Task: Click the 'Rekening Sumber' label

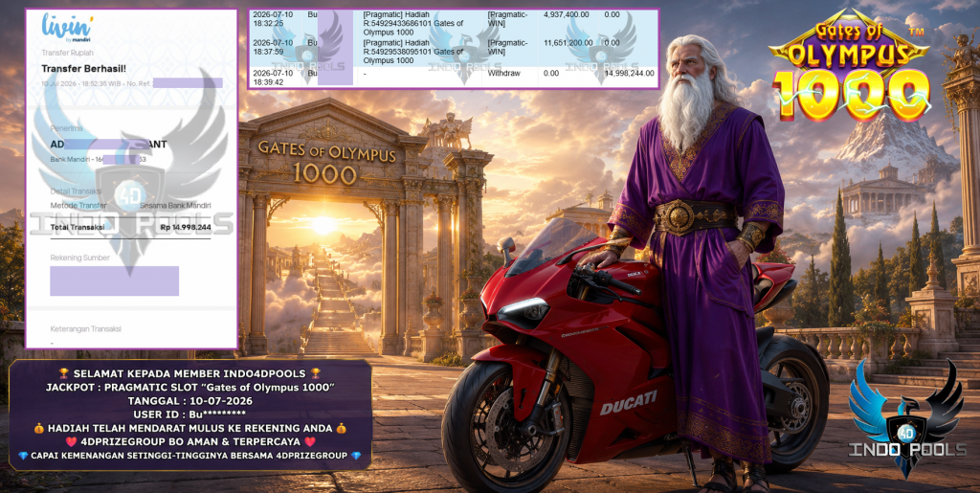Action: click(x=80, y=258)
